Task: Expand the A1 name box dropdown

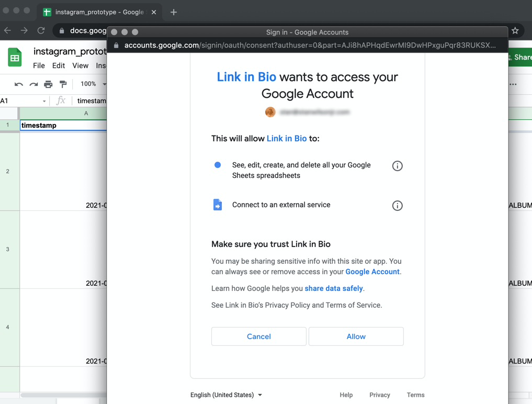Action: 44,101
